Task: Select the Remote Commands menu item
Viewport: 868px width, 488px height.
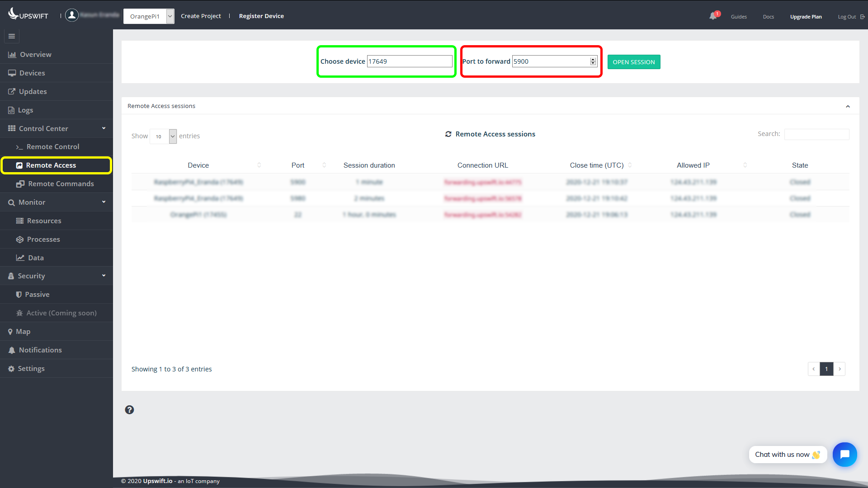Action: pos(60,183)
